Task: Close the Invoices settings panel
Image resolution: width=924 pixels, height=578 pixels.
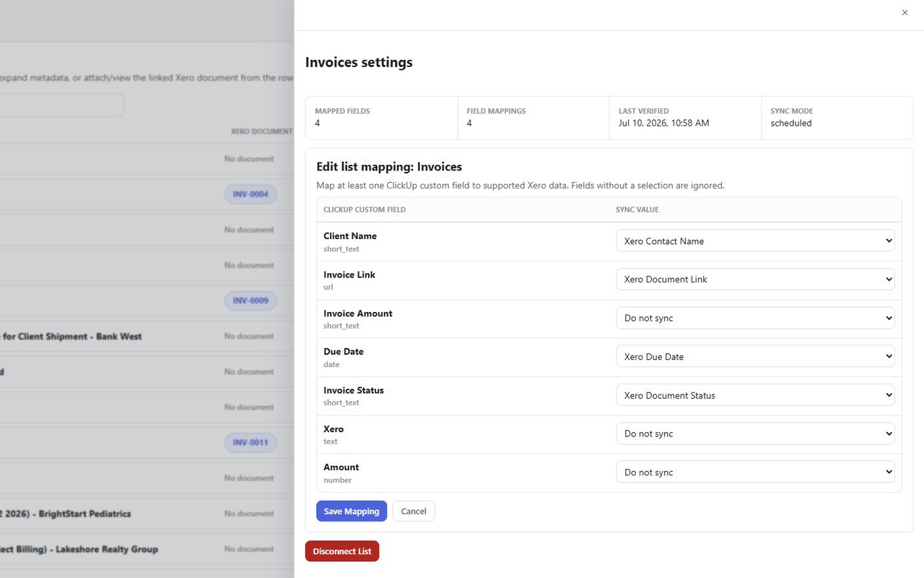Action: [x=905, y=12]
